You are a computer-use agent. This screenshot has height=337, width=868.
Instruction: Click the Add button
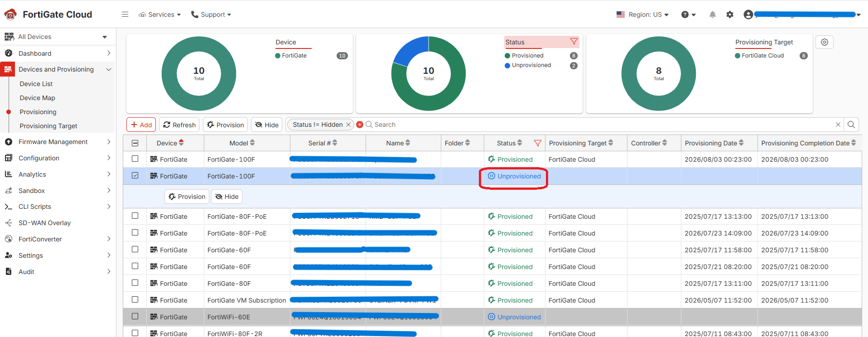(x=141, y=125)
